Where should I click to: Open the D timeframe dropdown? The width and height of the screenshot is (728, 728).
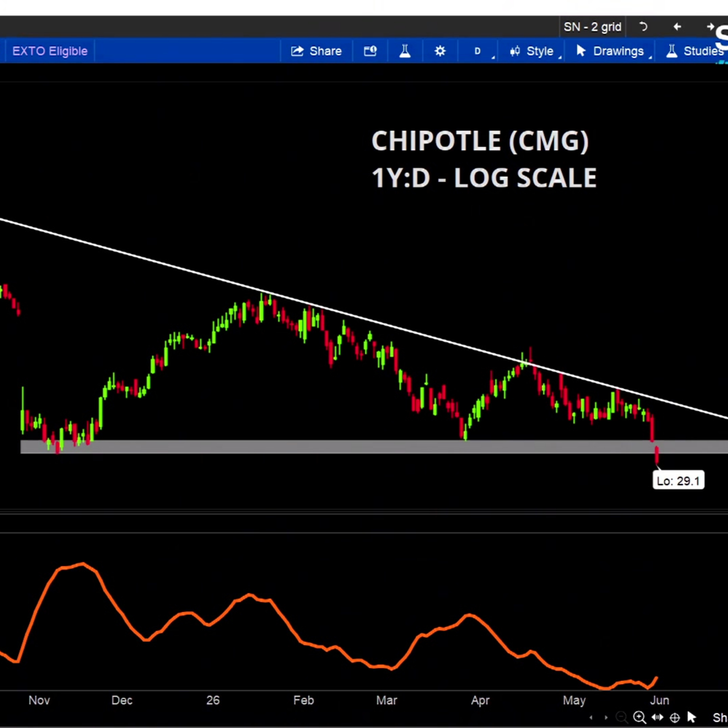point(478,51)
